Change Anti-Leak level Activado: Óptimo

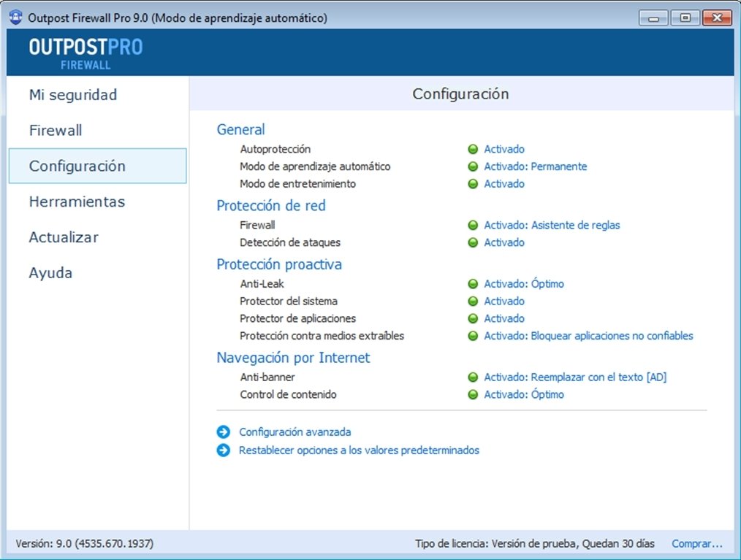click(x=524, y=284)
